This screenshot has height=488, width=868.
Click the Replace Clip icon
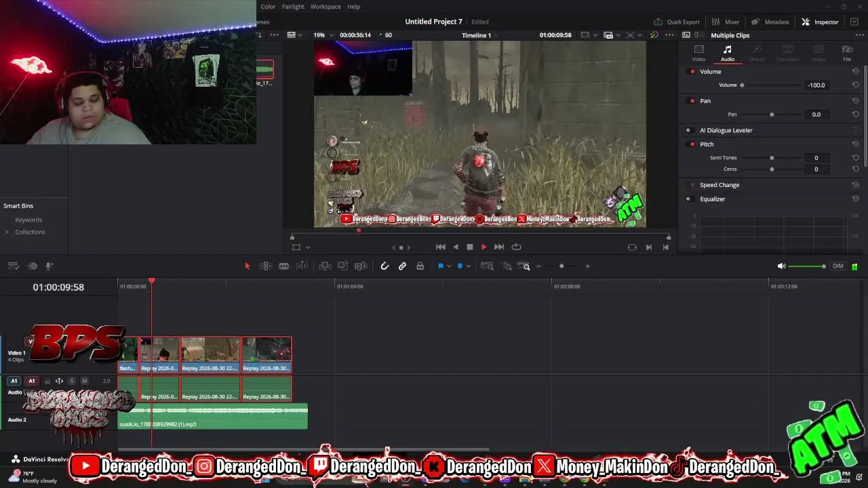click(x=361, y=266)
